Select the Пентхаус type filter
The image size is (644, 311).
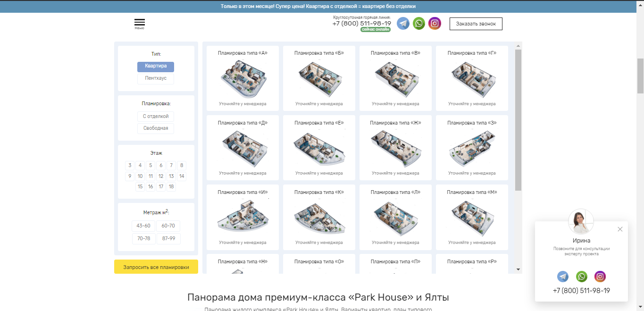(156, 78)
